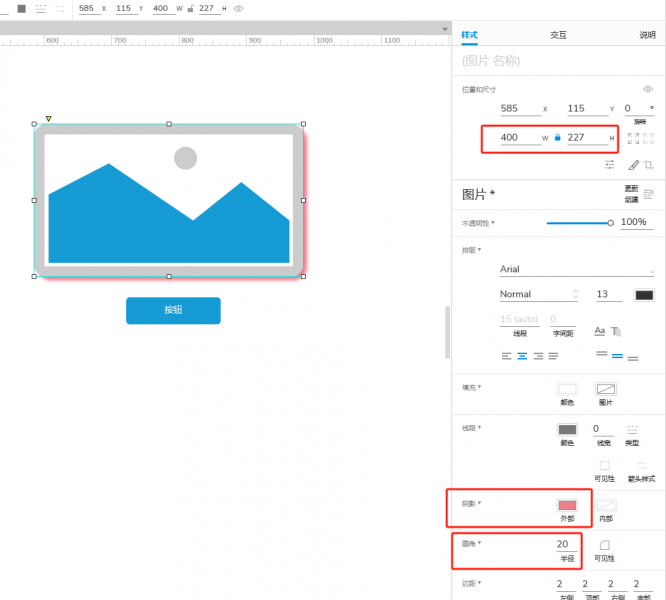Select left text alignment icon

506,356
